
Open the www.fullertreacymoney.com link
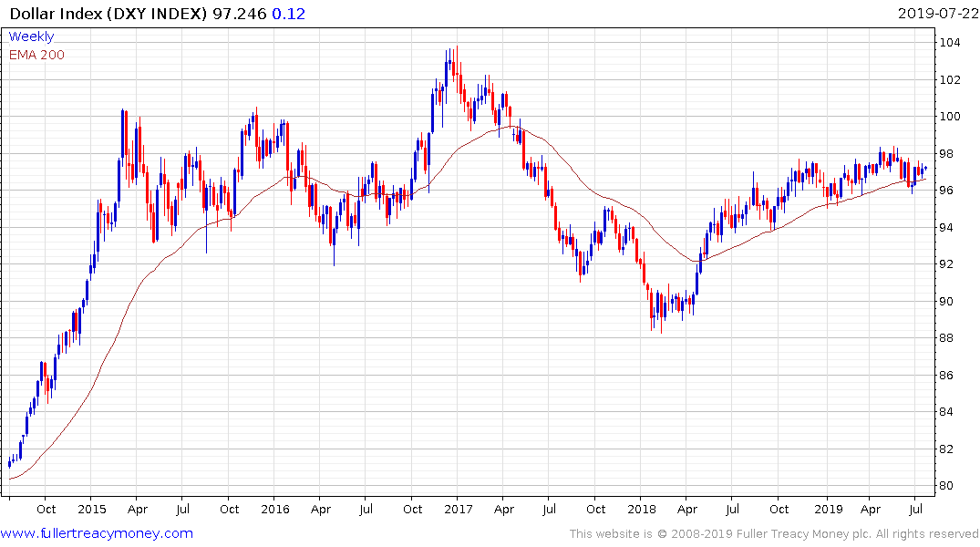(97, 533)
